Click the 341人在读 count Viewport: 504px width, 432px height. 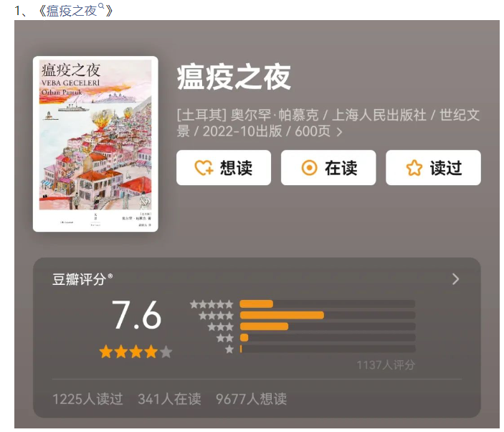tap(169, 399)
